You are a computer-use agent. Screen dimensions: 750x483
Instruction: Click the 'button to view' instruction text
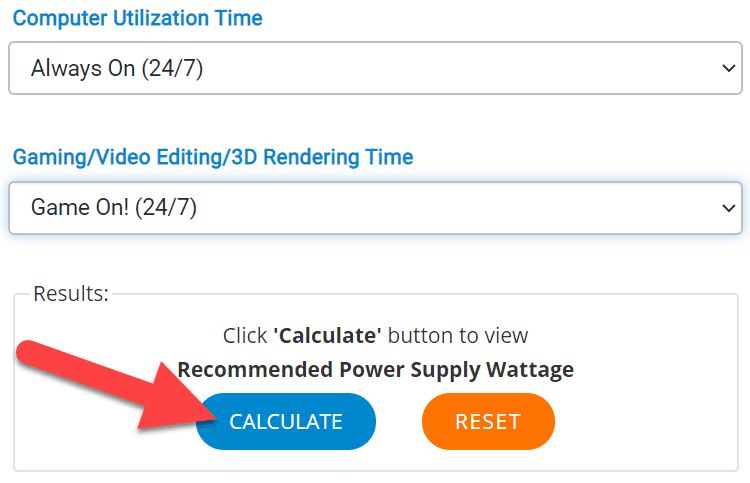458,335
